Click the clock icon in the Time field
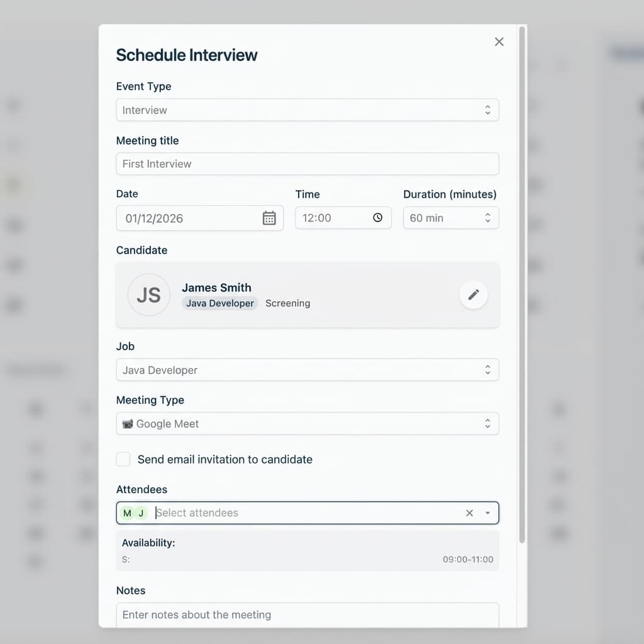644x644 pixels. [378, 218]
